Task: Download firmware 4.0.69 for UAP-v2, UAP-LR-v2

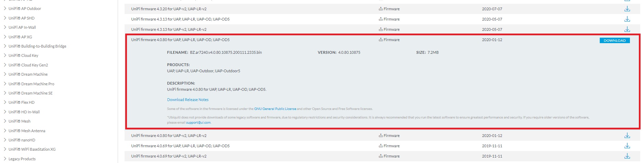Action: 627,156
